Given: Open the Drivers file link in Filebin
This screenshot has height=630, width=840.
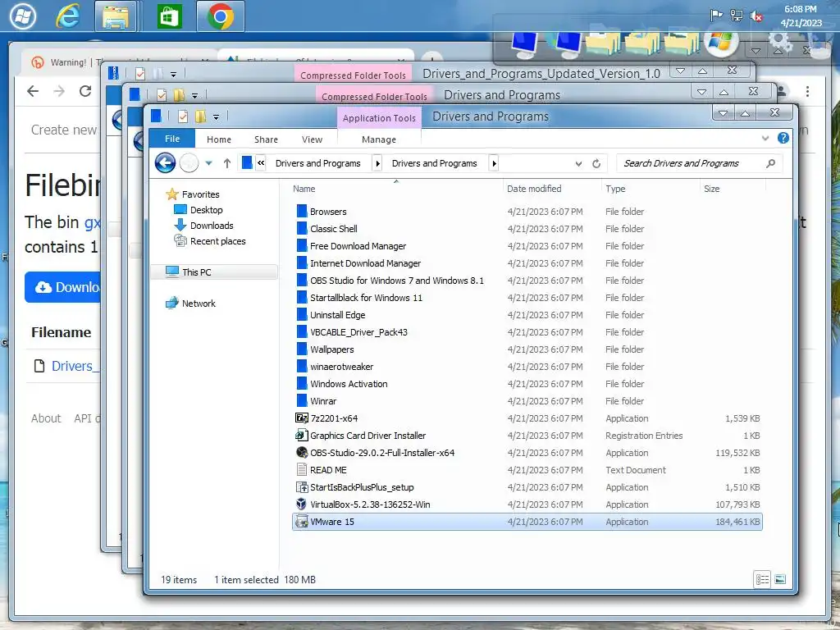Looking at the screenshot, I should 75,366.
